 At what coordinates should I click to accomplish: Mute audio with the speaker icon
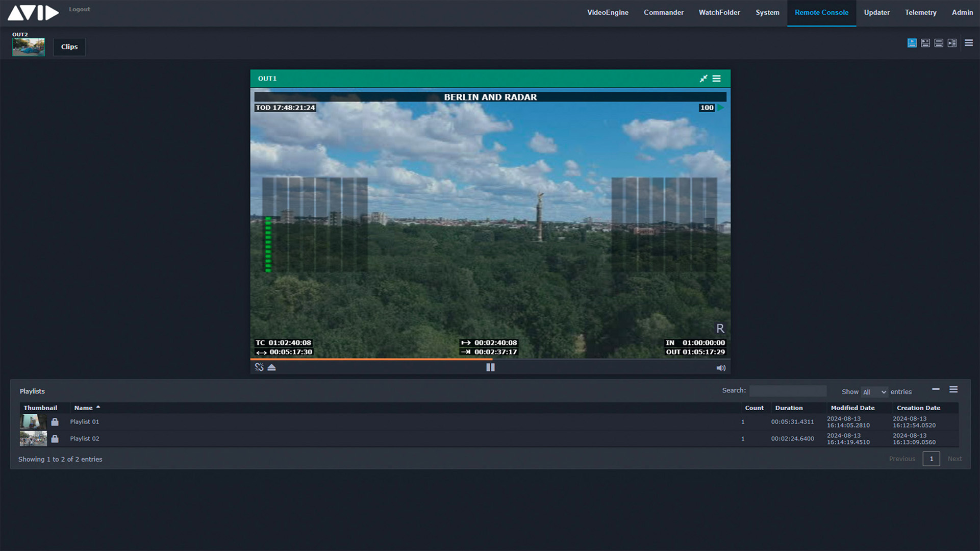[721, 368]
